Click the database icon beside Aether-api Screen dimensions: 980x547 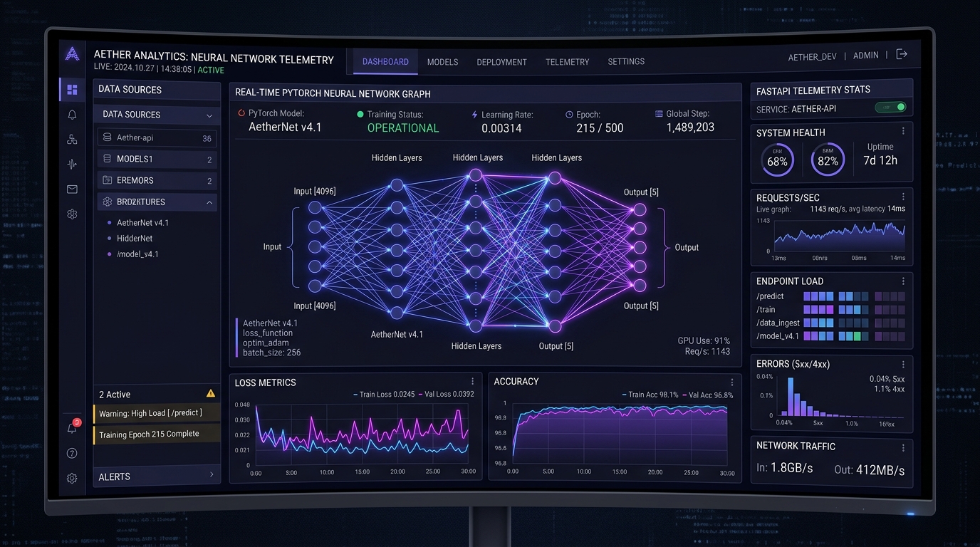click(108, 137)
